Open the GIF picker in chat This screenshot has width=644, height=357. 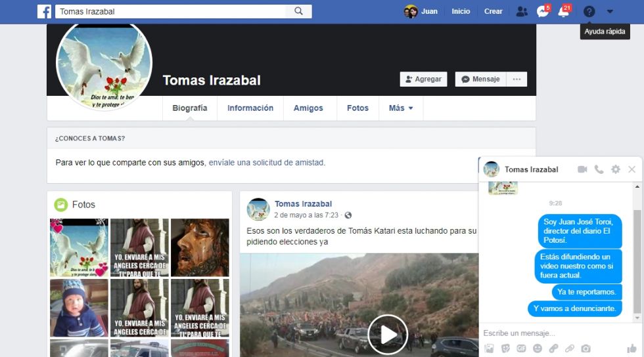coord(521,348)
